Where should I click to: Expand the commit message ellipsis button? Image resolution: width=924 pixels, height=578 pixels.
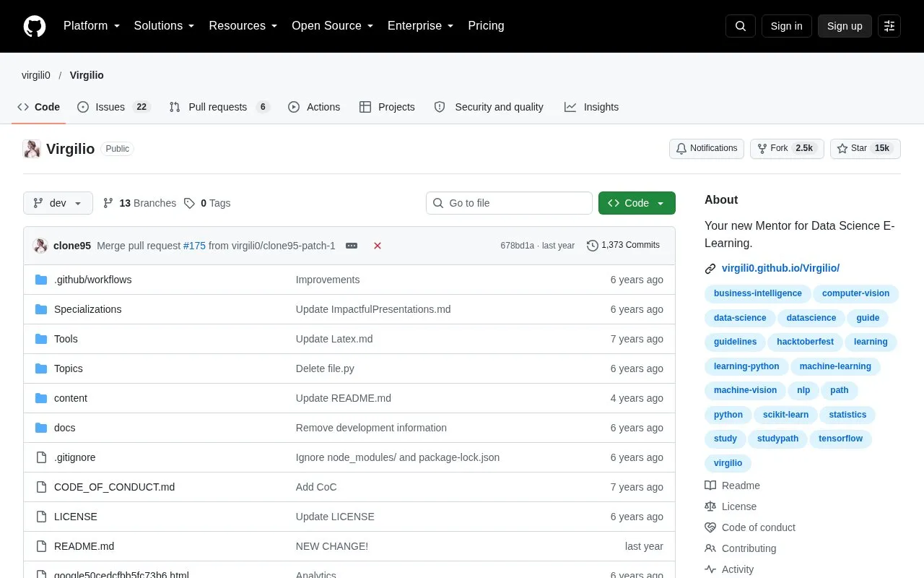352,246
